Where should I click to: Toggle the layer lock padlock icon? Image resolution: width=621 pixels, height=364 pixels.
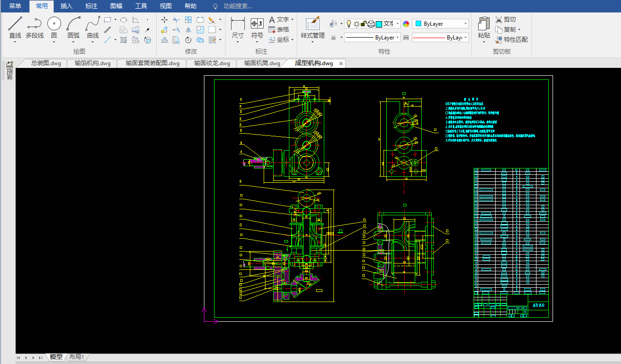(363, 24)
